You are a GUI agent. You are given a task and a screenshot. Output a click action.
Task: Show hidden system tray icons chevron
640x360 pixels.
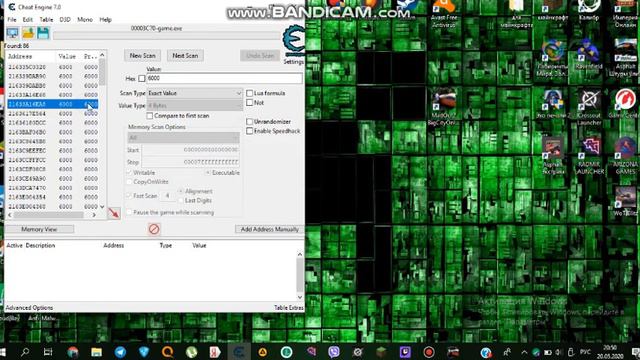(x=524, y=352)
